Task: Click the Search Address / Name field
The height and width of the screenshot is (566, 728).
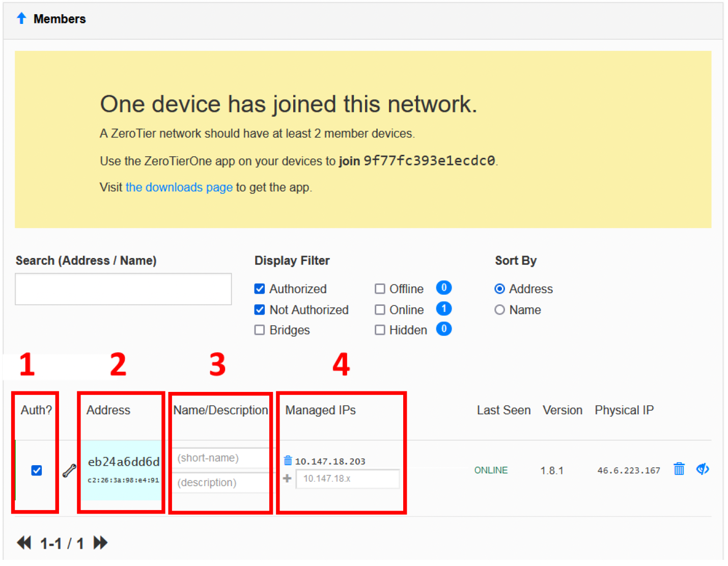Action: point(123,289)
